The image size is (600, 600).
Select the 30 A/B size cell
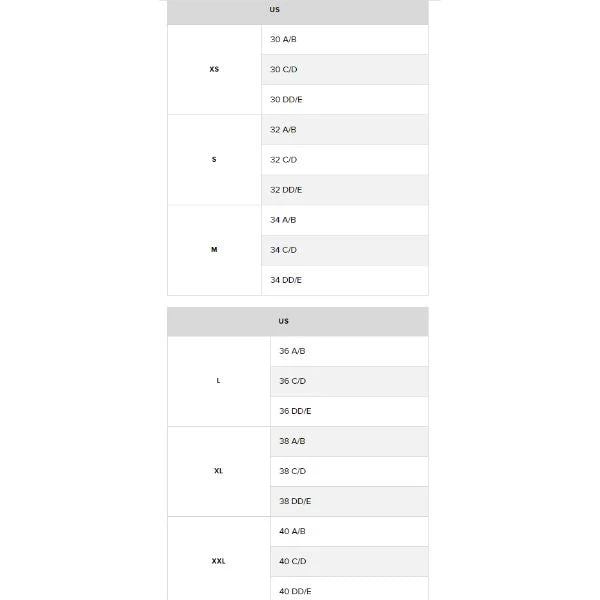(283, 40)
